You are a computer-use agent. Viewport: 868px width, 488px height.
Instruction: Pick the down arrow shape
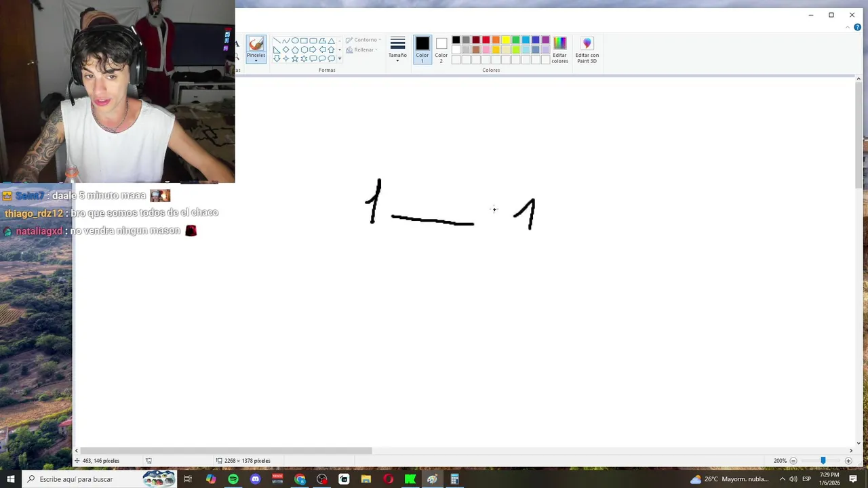(x=277, y=58)
